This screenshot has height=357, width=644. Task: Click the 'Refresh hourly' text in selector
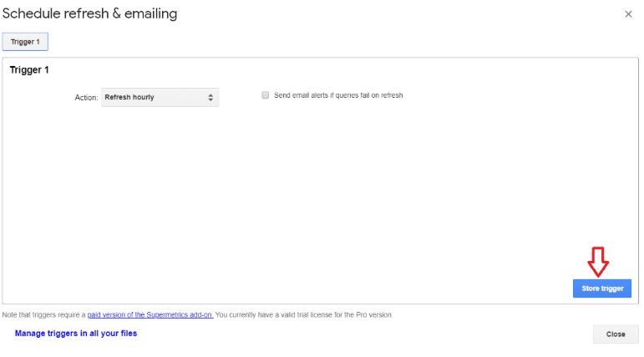pyautogui.click(x=129, y=97)
